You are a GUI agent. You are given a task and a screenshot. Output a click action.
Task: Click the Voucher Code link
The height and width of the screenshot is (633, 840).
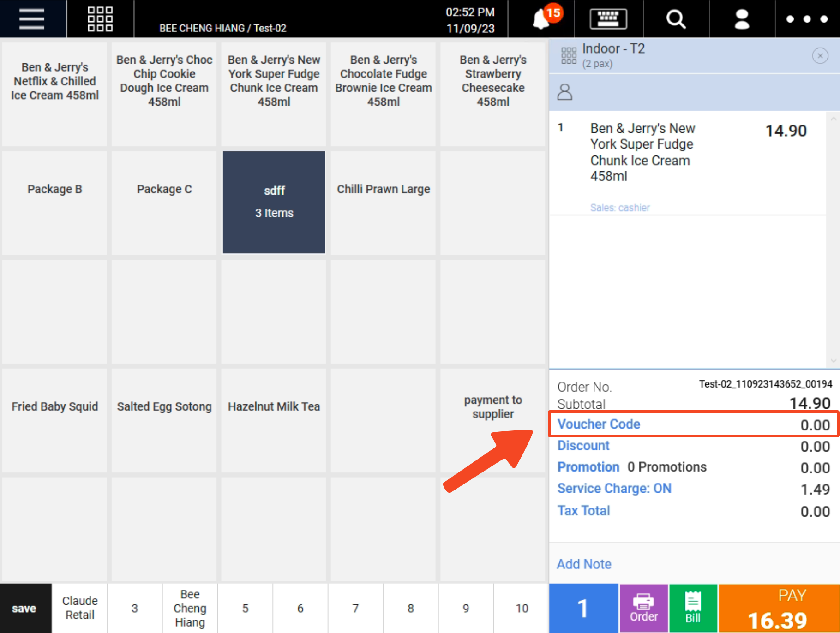point(599,424)
